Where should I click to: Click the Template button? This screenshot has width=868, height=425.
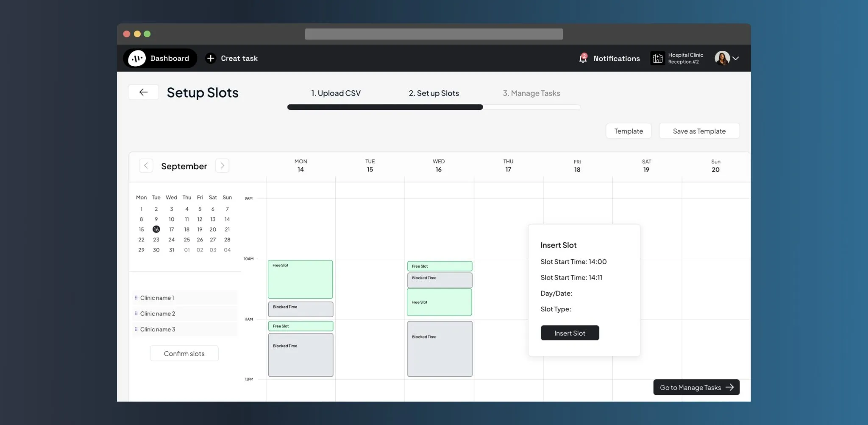click(x=629, y=131)
